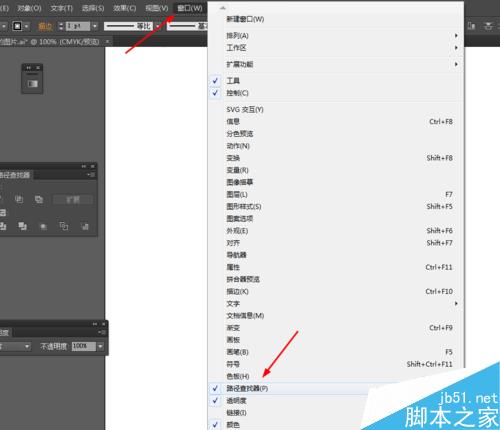Screen dimensions: 500x430
Task: Expand the 工作区 submenu
Action: tap(336, 48)
